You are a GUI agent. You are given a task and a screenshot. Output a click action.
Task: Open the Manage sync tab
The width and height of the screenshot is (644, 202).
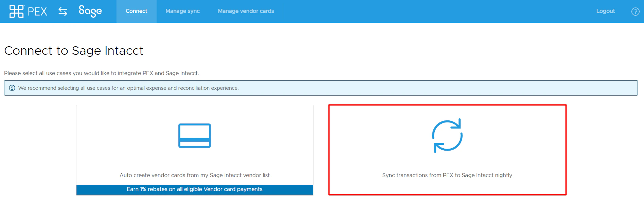point(182,11)
